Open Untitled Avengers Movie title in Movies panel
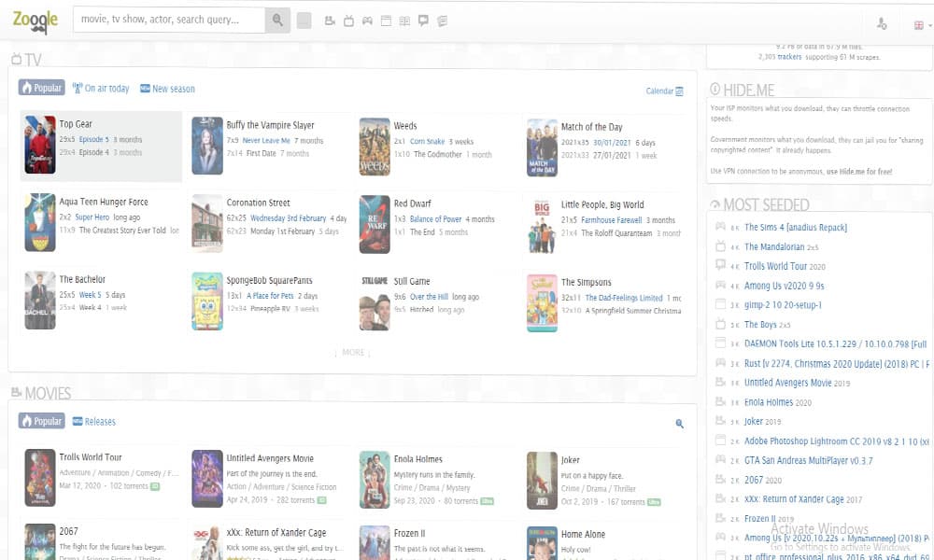The height and width of the screenshot is (560, 934). [x=270, y=458]
